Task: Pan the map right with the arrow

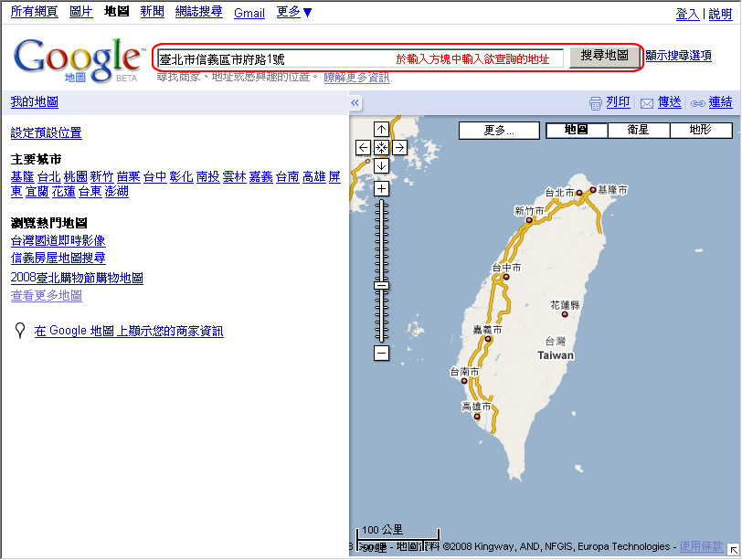Action: coord(400,148)
